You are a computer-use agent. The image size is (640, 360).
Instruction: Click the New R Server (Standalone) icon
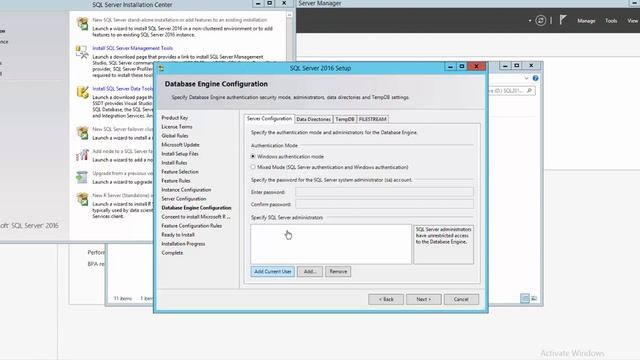tap(82, 199)
